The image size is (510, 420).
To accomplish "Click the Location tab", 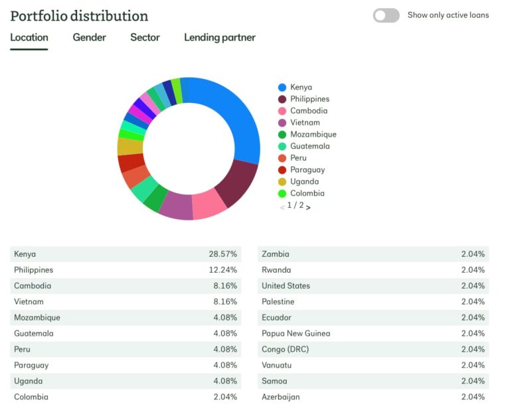I will 29,38.
